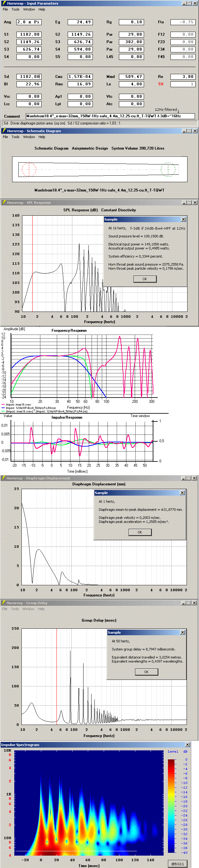The image size is (199, 868).
Task: Open Tools menu in Schematic Diagram window
Action: click(x=16, y=137)
